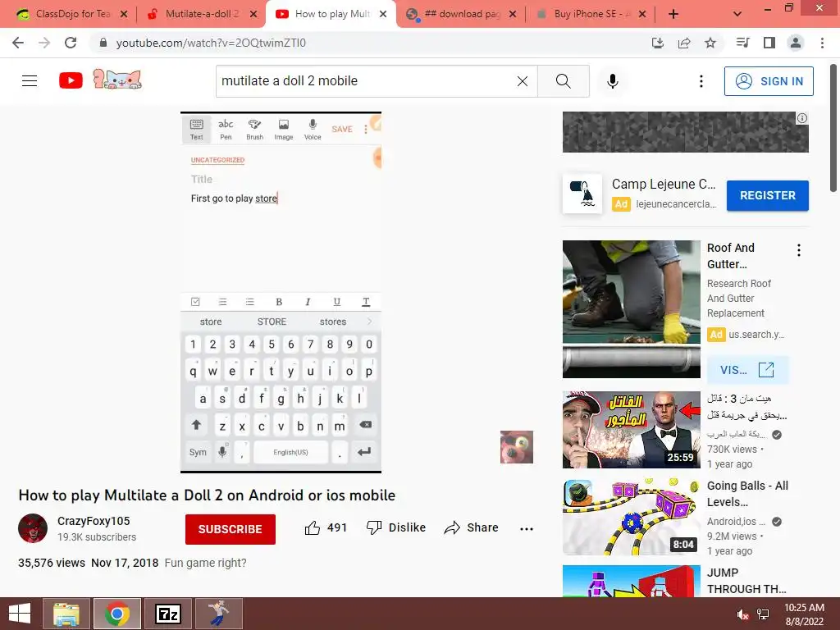840x630 pixels.
Task: Go back in browser history
Action: (18, 43)
